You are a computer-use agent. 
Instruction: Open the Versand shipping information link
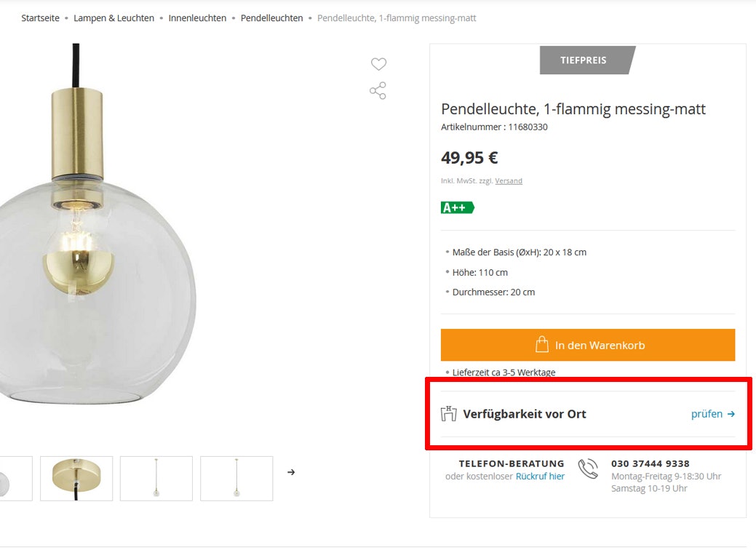[x=509, y=180]
